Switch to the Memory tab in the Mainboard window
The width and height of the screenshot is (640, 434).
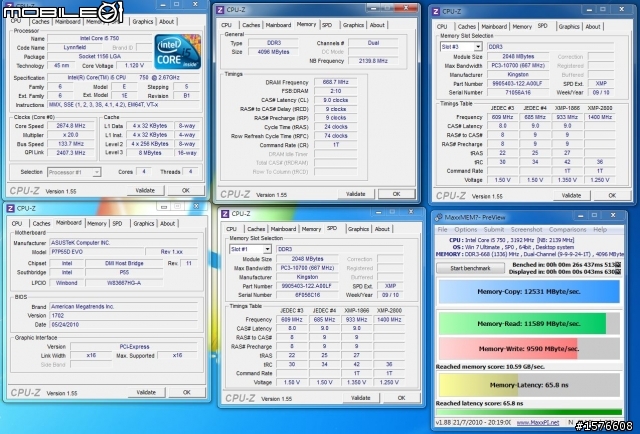(97, 223)
